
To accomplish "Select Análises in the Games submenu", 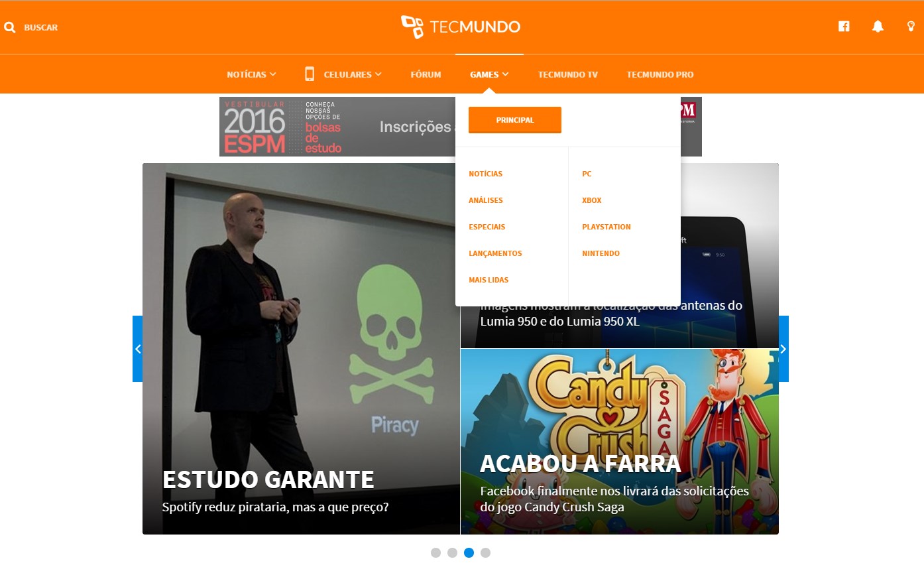I will click(x=486, y=200).
